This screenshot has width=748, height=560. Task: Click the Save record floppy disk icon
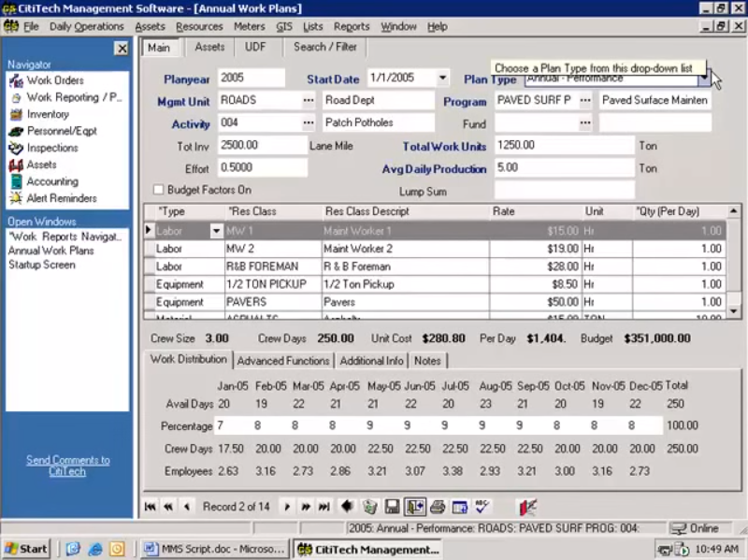(x=391, y=505)
